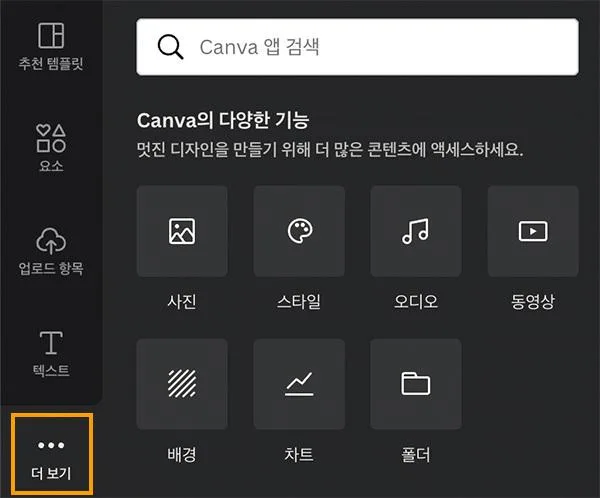
Task: Click the 동영상 label text
Action: pos(533,302)
